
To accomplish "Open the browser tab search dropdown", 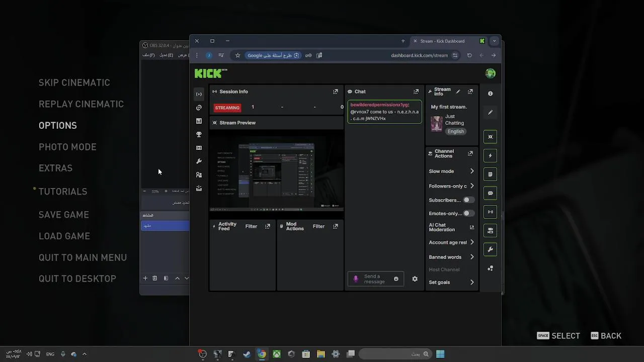I will pyautogui.click(x=494, y=41).
